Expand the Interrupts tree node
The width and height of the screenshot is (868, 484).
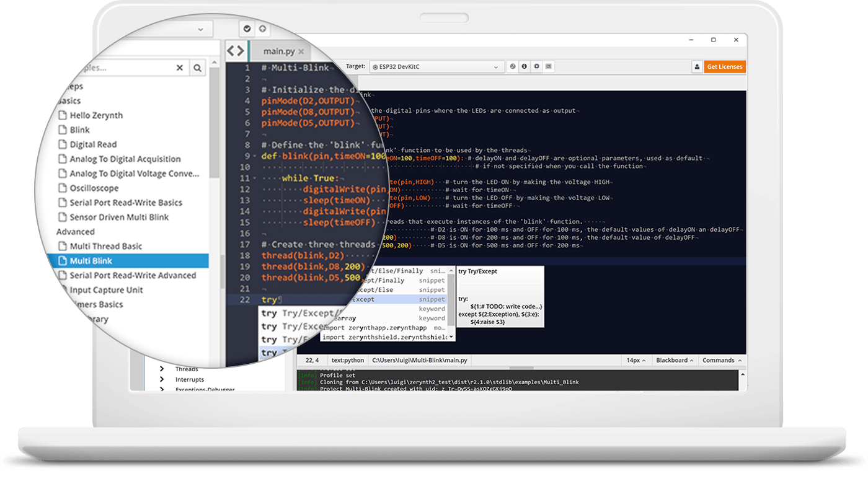tap(162, 379)
